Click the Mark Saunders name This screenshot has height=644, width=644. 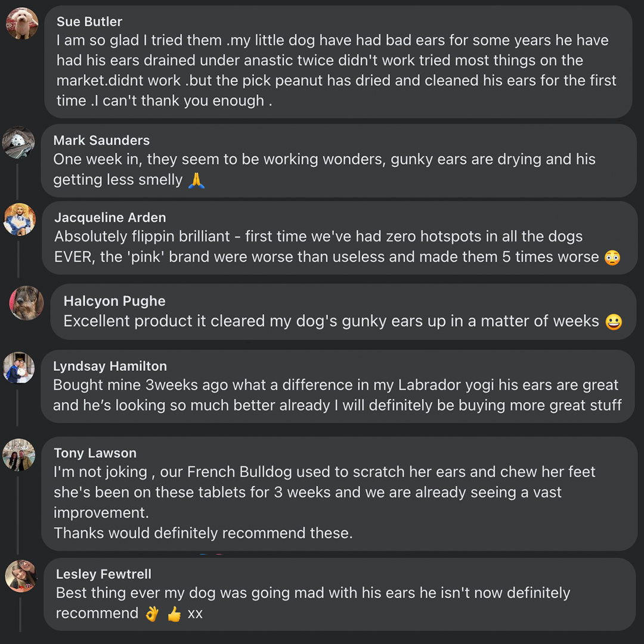point(101,140)
